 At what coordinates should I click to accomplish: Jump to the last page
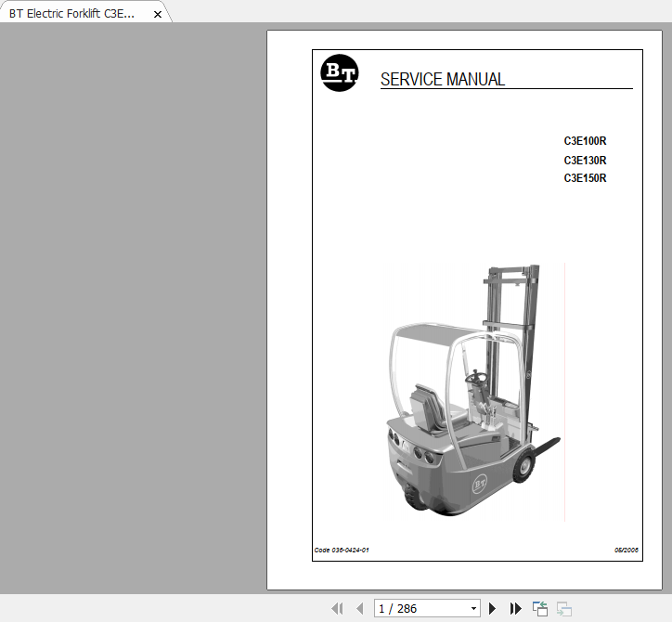click(515, 608)
